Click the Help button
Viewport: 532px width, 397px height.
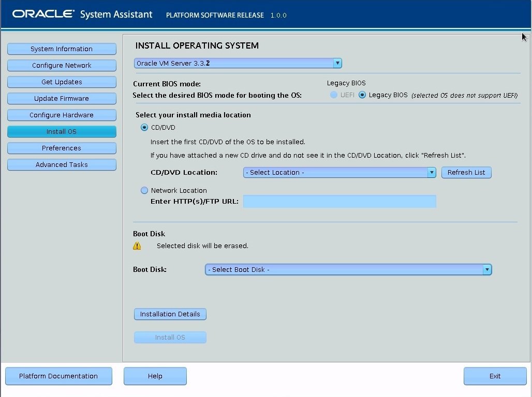[x=155, y=376]
